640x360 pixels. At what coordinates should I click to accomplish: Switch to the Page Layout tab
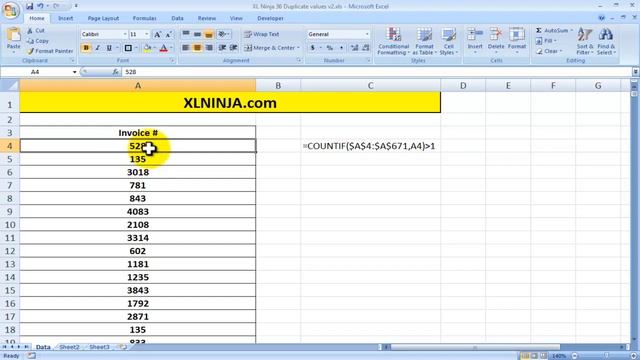[x=103, y=18]
